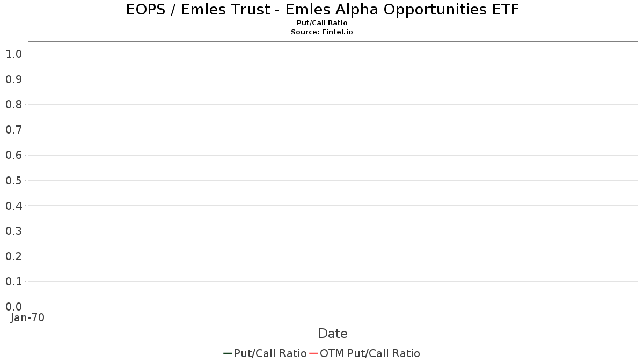The height and width of the screenshot is (362, 644).
Task: Toggle the OTM Put/Call Ratio legend label
Action: pos(370,353)
